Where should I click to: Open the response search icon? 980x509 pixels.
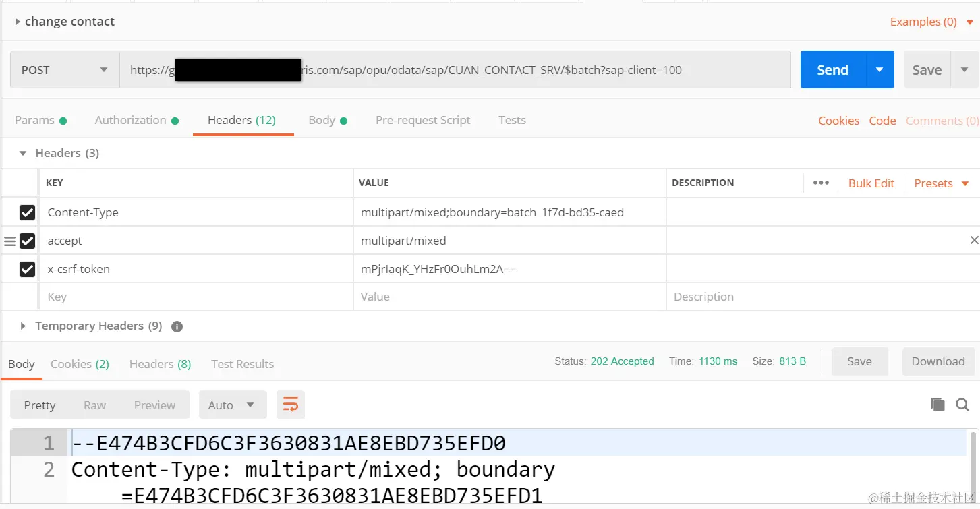click(962, 405)
